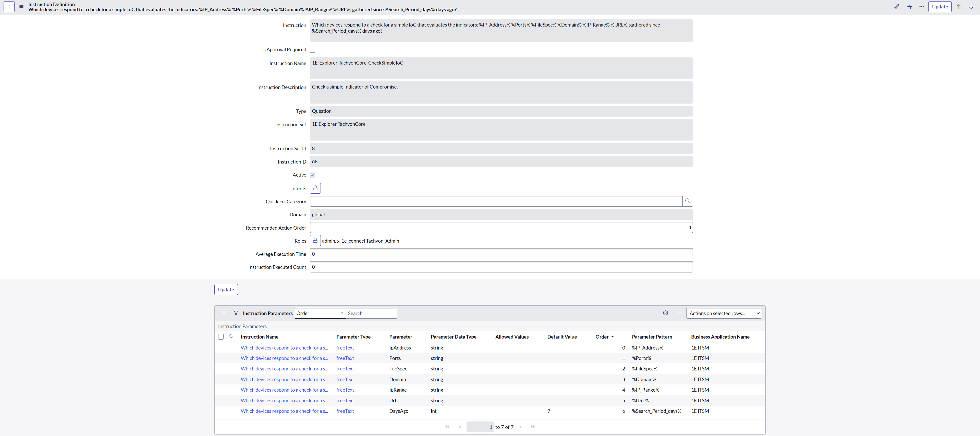The image size is (980, 436).
Task: Click the bottom Update button
Action: tap(226, 289)
